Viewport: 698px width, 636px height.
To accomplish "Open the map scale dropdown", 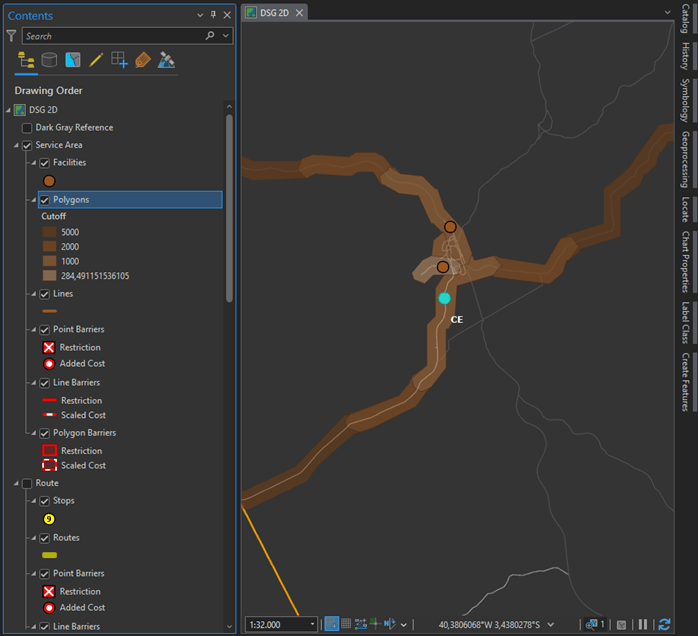I will point(313,624).
